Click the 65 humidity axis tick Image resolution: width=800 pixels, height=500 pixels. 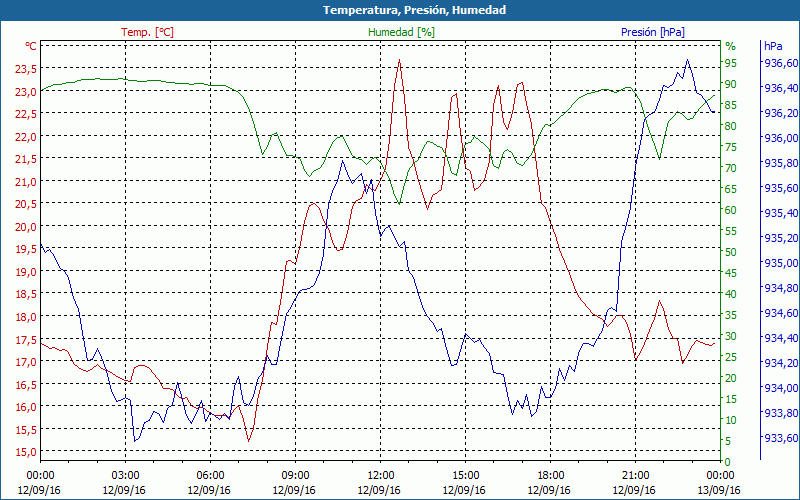click(731, 189)
